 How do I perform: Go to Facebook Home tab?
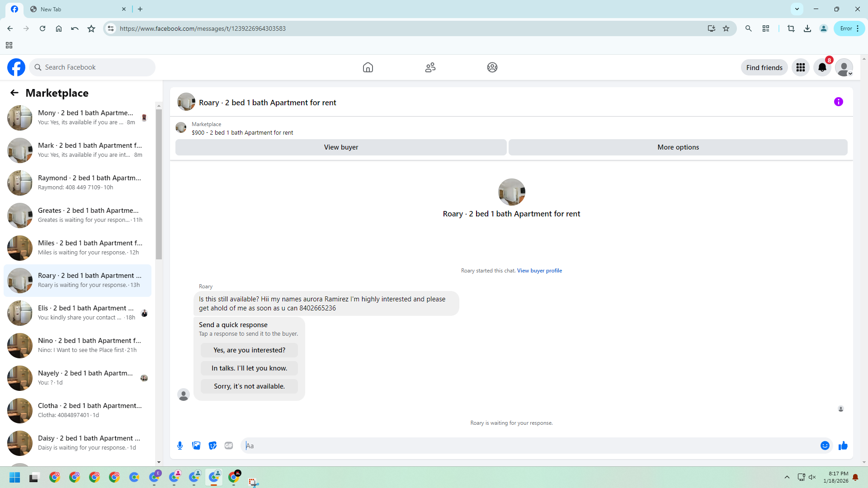(368, 67)
